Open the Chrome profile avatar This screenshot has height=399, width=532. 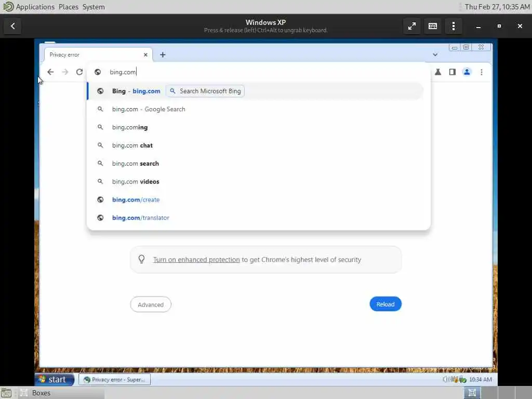tap(467, 72)
